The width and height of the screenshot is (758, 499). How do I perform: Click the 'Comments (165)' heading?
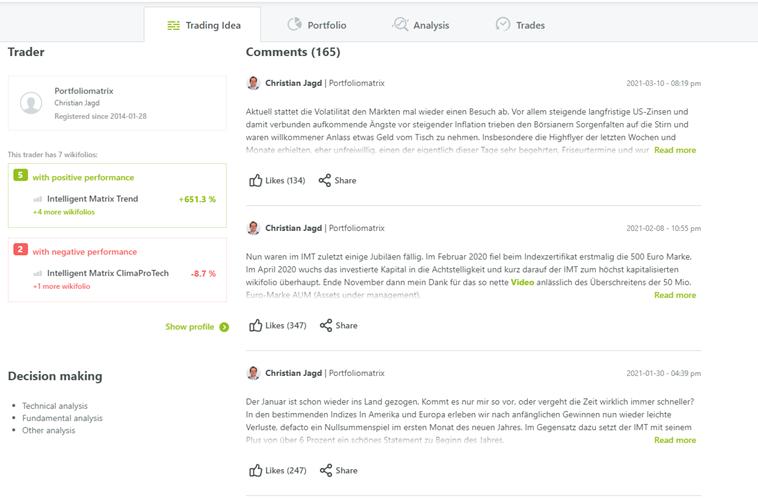[293, 52]
